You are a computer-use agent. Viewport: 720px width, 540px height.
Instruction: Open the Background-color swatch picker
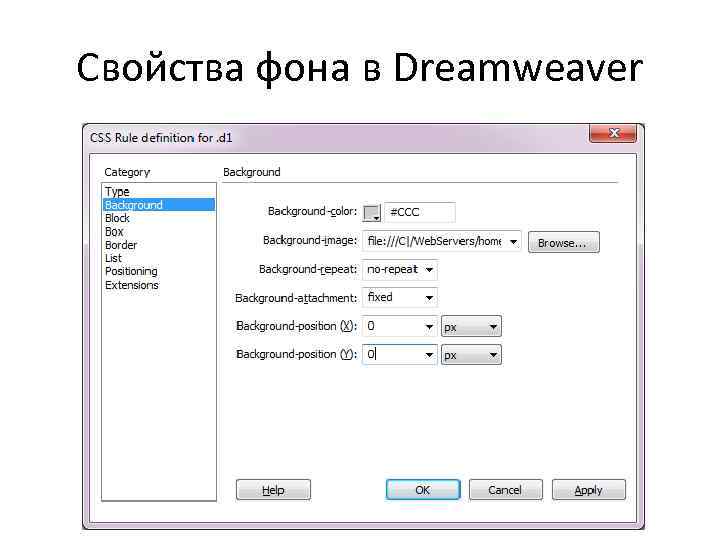[x=371, y=213]
